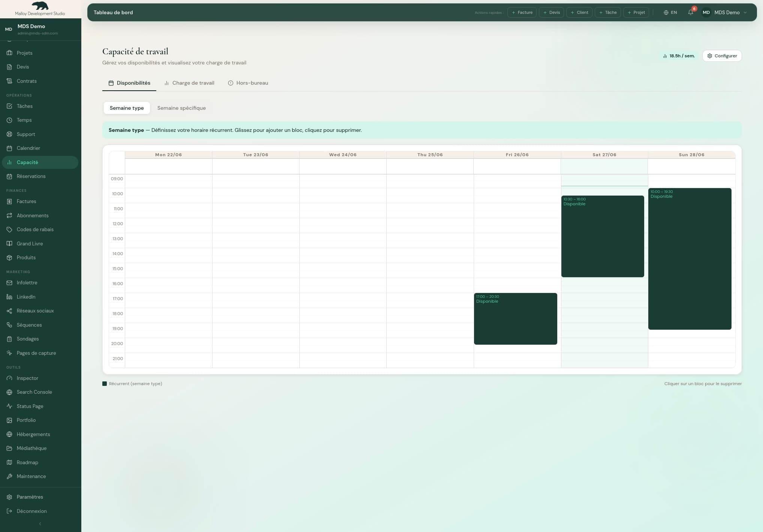Click the 18.5h / sem. capacity badge
The image size is (763, 532).
coord(679,56)
